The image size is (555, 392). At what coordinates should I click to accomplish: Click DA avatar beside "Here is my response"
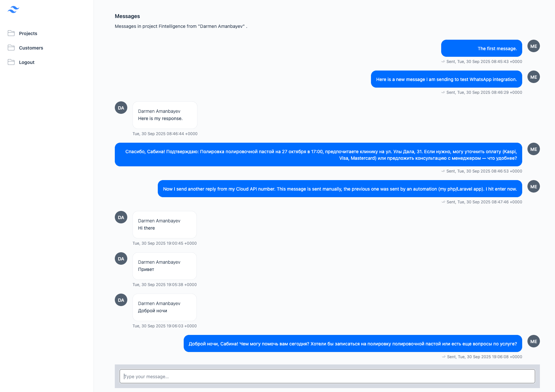tap(121, 108)
